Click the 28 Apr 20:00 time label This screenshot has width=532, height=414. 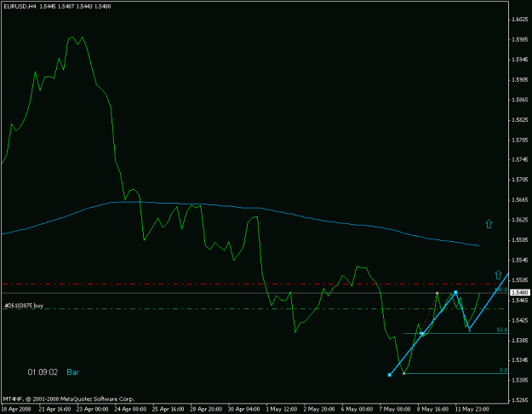(206, 409)
